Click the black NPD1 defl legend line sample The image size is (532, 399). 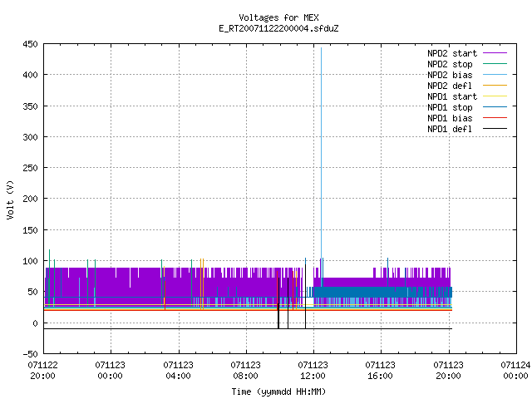pyautogui.click(x=495, y=129)
